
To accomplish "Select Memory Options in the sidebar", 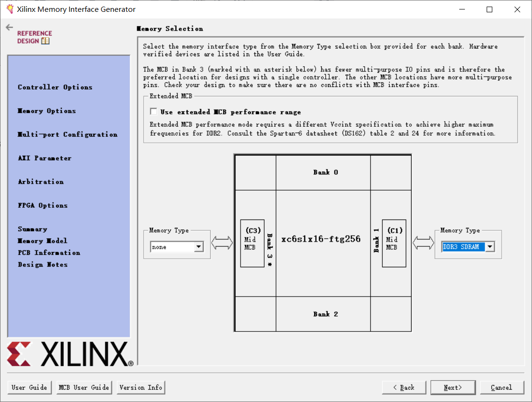I will (x=47, y=111).
